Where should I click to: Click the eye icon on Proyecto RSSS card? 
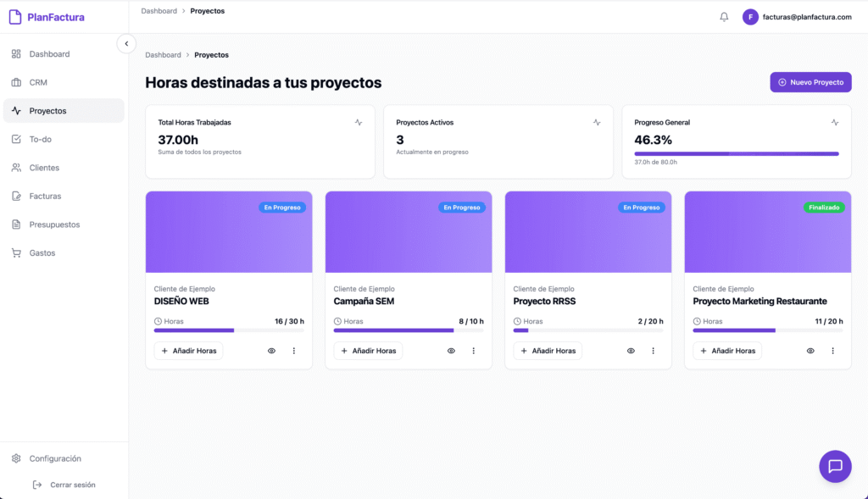[631, 350]
